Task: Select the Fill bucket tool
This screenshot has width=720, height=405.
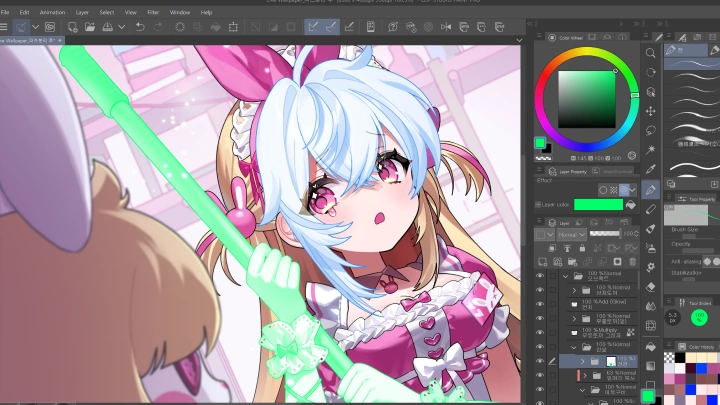Action: coord(650,347)
